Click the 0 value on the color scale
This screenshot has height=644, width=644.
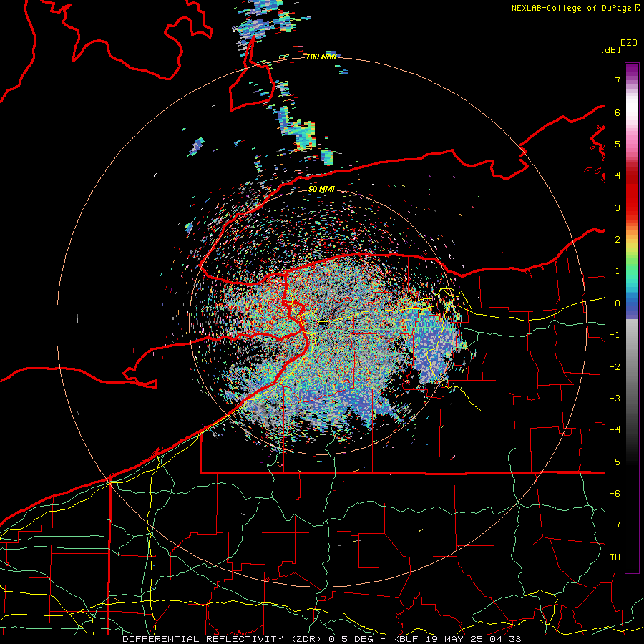[x=618, y=303]
